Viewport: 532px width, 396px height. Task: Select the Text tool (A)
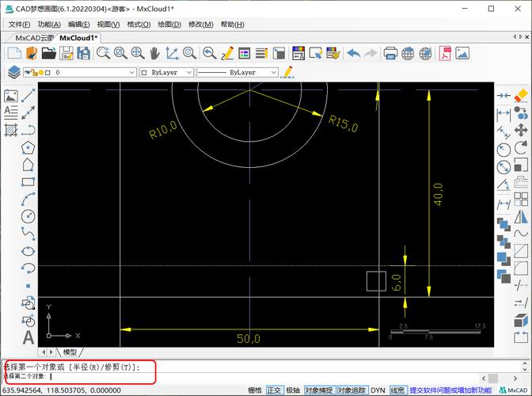point(28,338)
